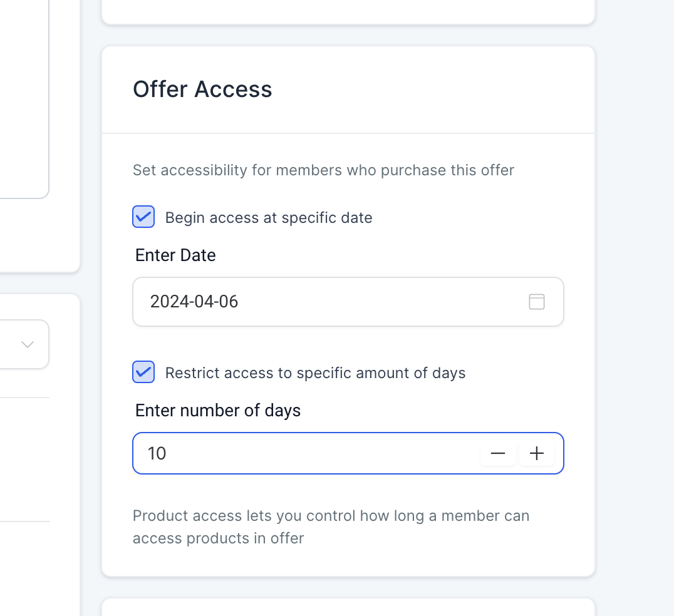This screenshot has height=616, width=674.
Task: Click the "Enter Date" field label
Action: tap(175, 255)
